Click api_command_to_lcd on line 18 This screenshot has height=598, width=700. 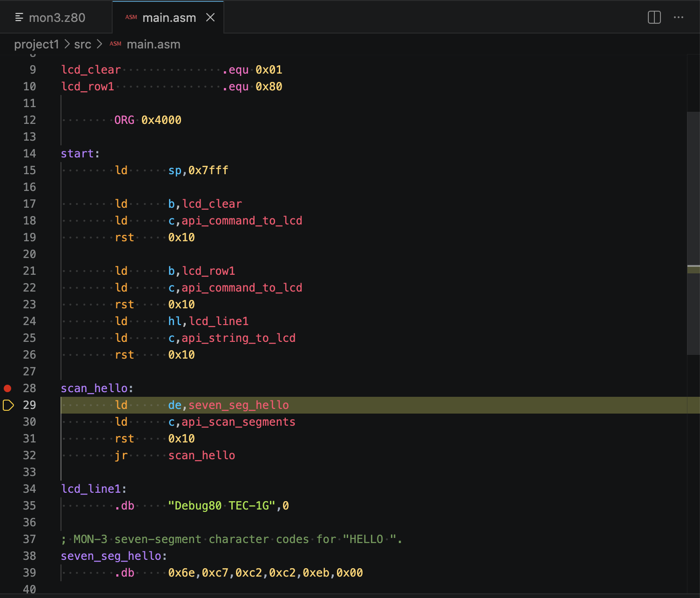(242, 221)
